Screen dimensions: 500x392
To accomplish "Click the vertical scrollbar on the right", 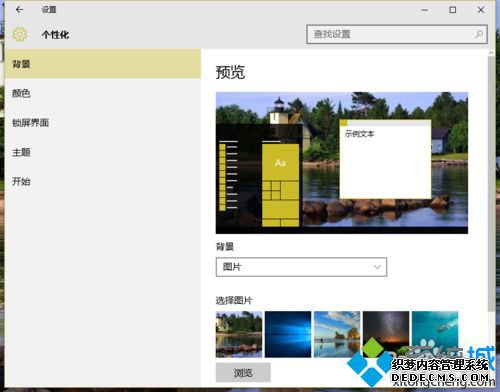I will coord(491,183).
